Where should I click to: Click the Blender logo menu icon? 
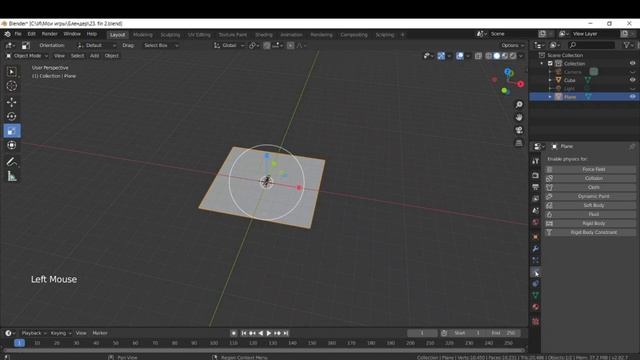tap(7, 34)
